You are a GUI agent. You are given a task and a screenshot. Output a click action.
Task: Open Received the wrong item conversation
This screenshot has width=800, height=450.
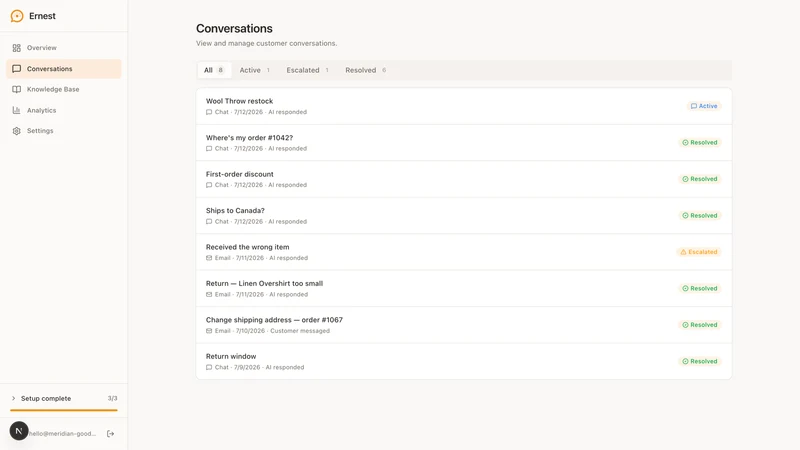464,252
